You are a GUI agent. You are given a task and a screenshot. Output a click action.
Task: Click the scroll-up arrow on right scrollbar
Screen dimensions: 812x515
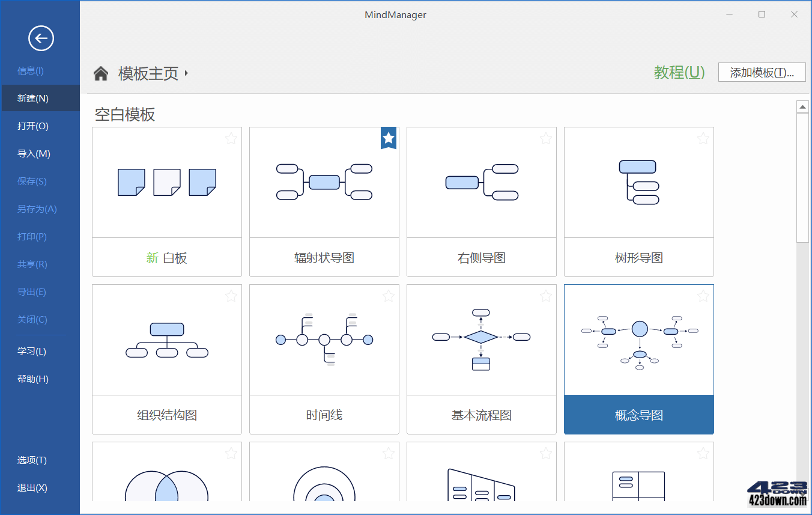coord(803,106)
